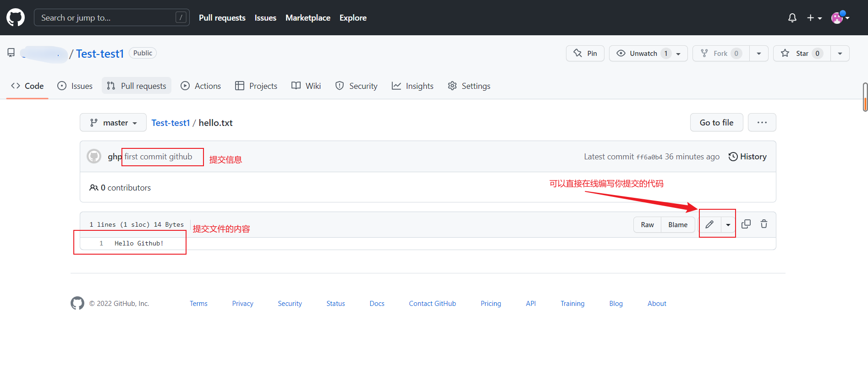Switch to the Issues tab
Screen dimensions: 868x365
(x=75, y=86)
